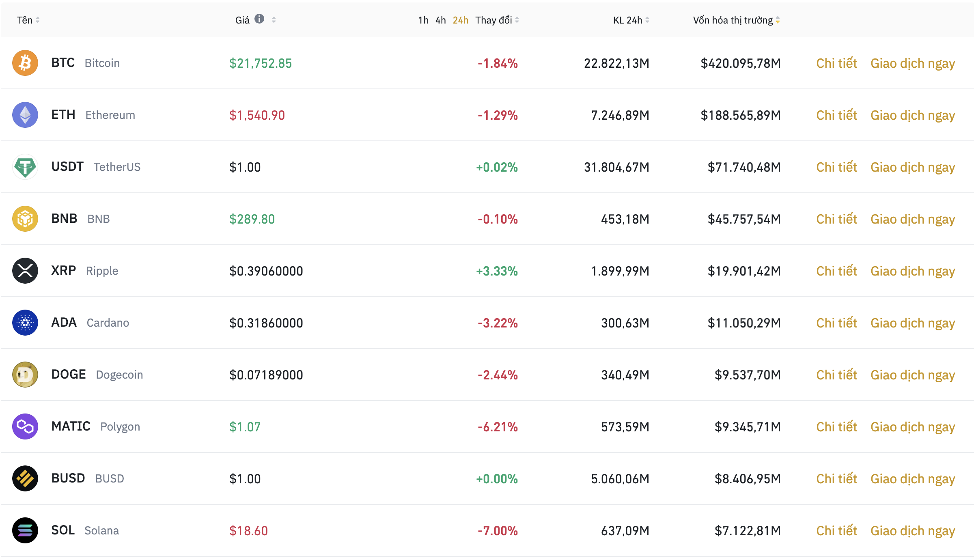Click the Ethereum coin logo
This screenshot has width=974, height=560.
click(x=25, y=115)
